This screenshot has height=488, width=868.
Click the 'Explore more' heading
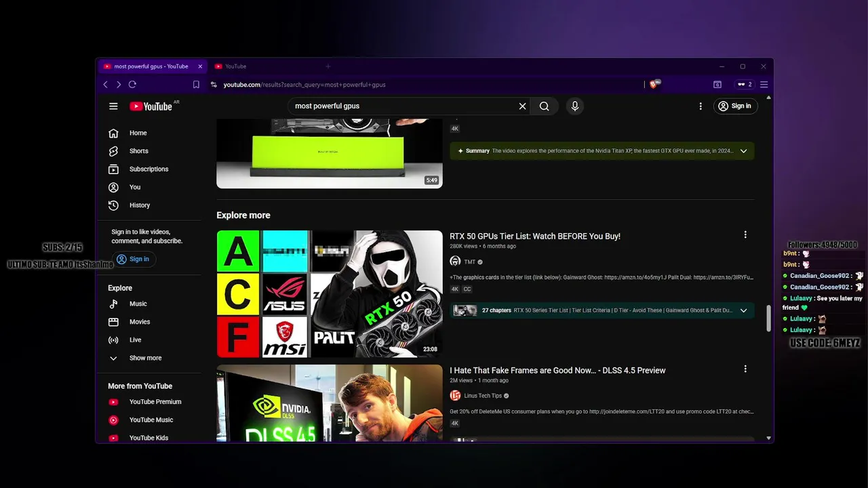tap(243, 215)
